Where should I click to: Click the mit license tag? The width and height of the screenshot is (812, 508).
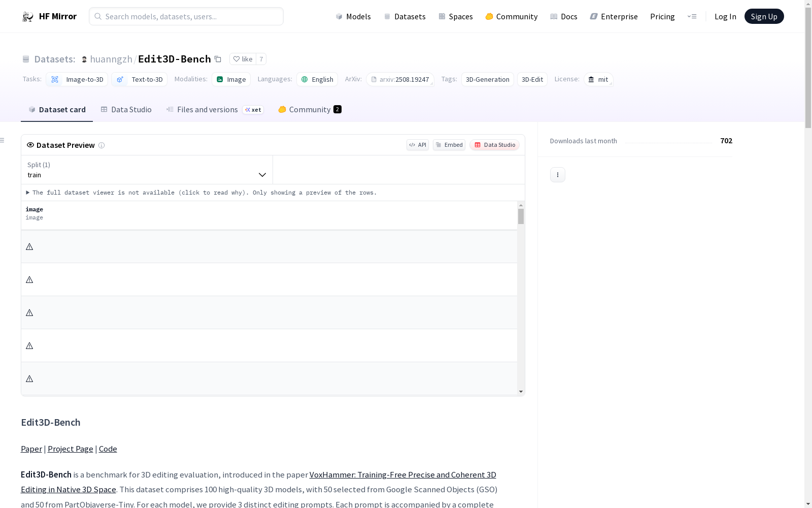(598, 79)
